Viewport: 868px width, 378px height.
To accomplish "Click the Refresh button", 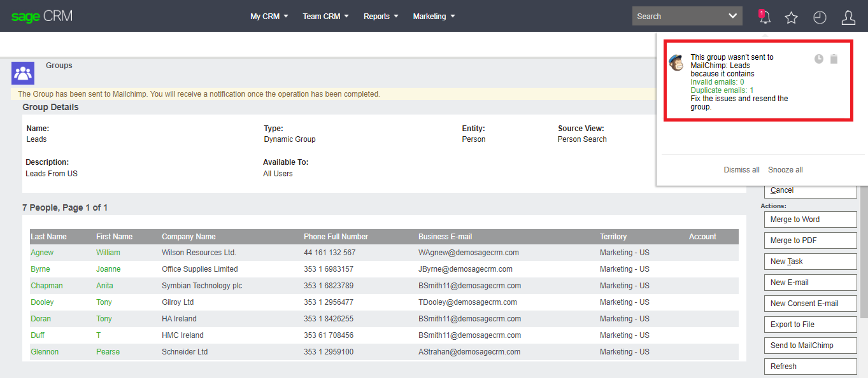I will [x=810, y=367].
